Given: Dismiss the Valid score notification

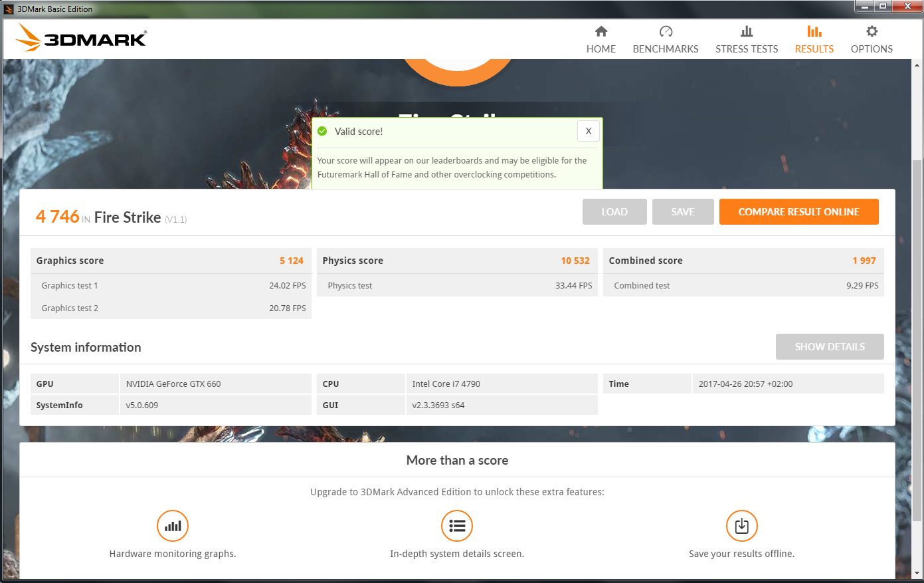Looking at the screenshot, I should tap(589, 131).
